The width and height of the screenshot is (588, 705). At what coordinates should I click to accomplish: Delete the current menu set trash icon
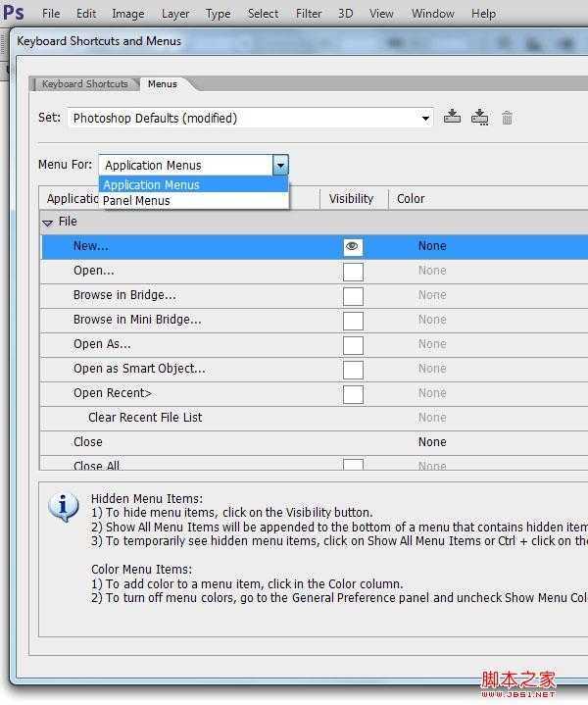coord(507,118)
